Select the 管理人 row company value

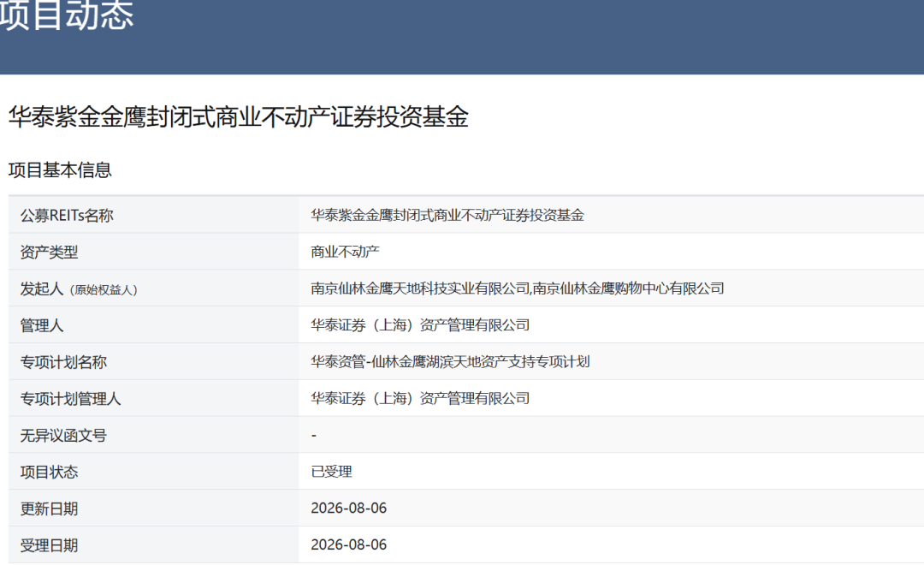[x=420, y=325]
